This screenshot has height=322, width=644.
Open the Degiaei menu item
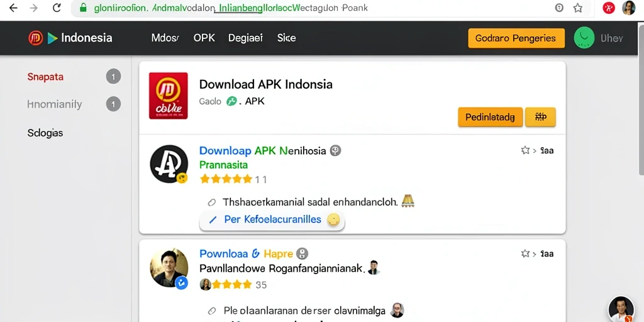[245, 38]
